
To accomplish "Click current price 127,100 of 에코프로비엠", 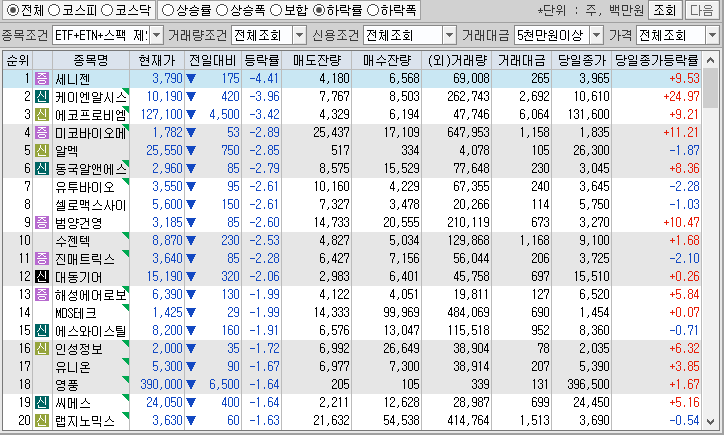I will point(162,115).
